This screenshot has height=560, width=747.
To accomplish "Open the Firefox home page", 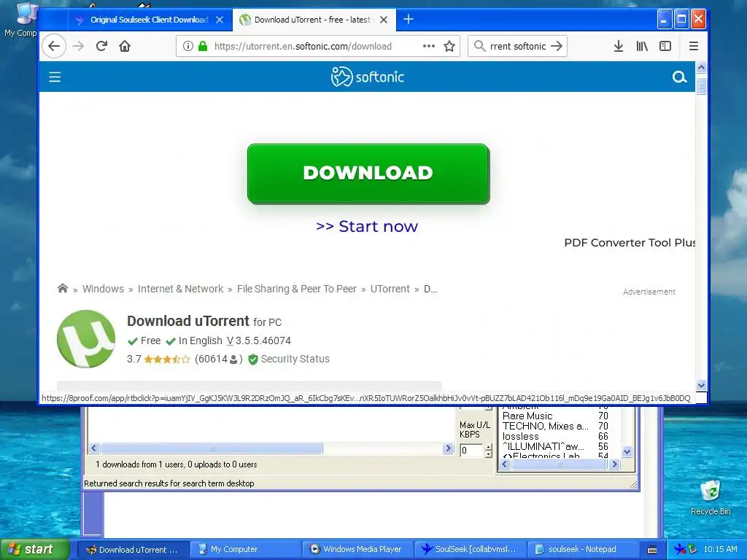I will 125,46.
